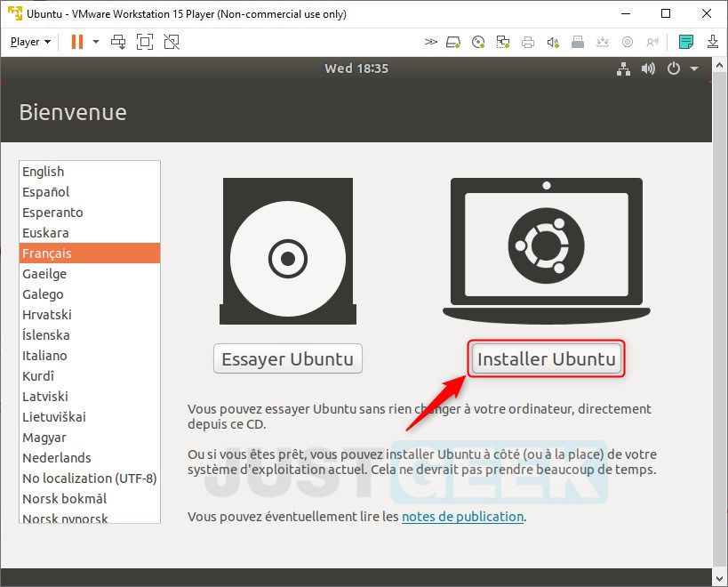Minimize the VMware Player window
Screen dimensions: 728x587
(626, 13)
